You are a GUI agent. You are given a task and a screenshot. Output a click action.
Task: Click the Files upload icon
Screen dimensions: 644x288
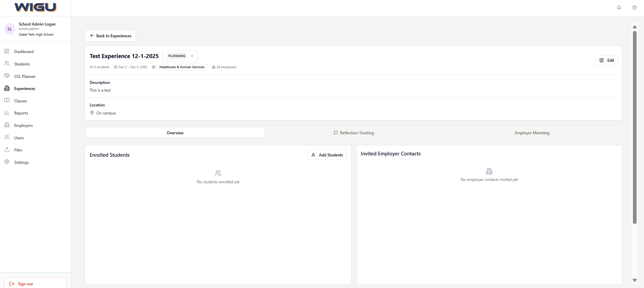7,150
